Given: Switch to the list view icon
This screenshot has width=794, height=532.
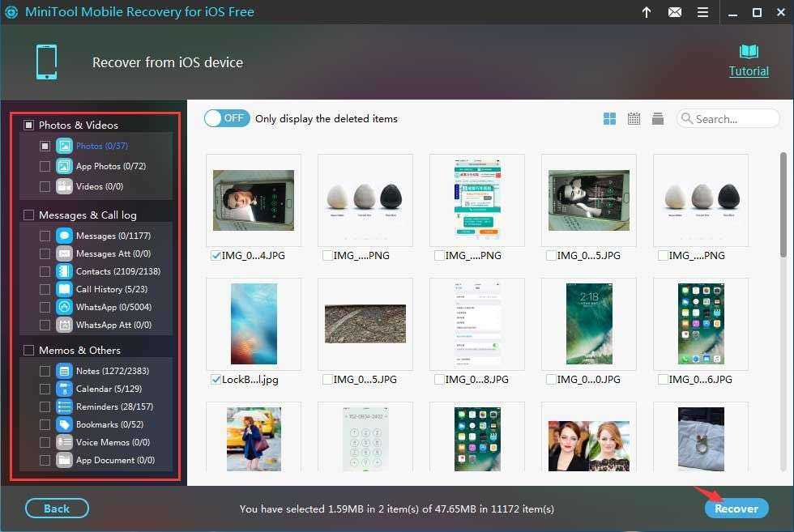Looking at the screenshot, I should 658,119.
